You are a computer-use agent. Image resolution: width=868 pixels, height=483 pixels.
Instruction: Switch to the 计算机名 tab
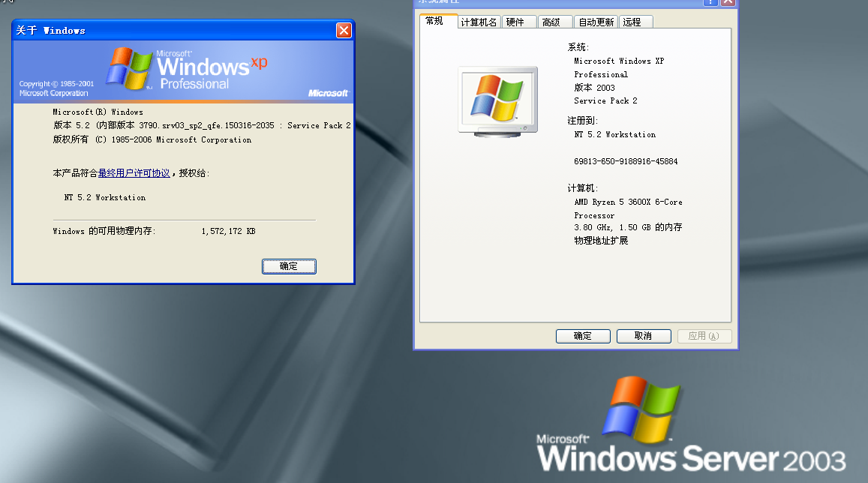pos(478,22)
